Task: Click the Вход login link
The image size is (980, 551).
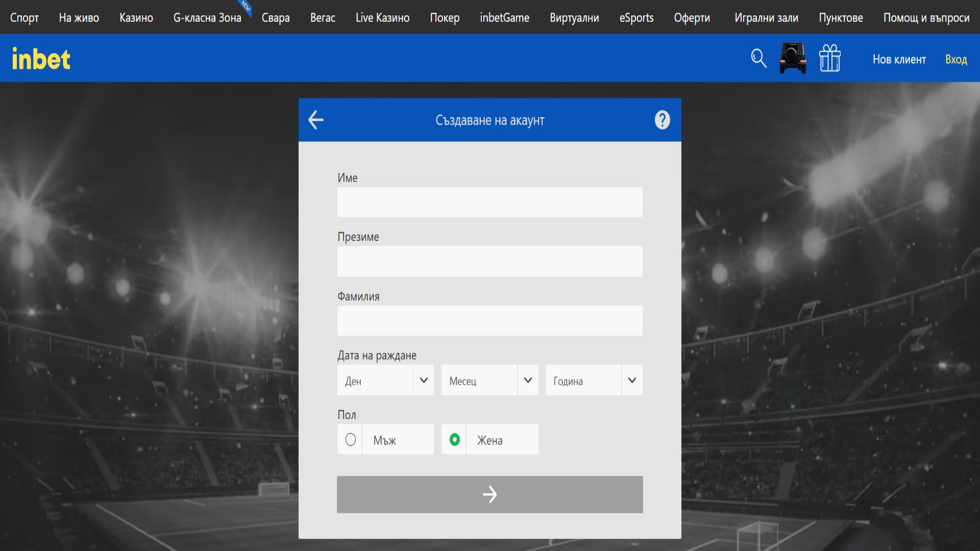Action: tap(956, 59)
